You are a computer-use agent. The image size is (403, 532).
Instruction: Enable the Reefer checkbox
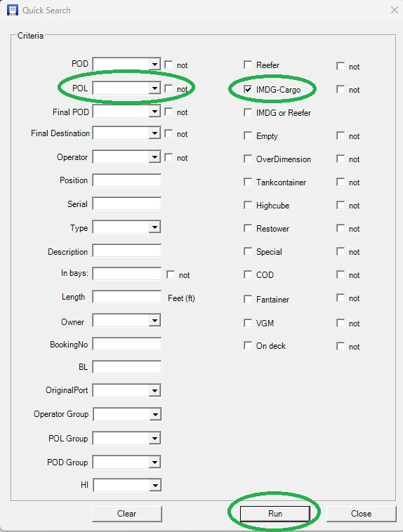pos(248,65)
